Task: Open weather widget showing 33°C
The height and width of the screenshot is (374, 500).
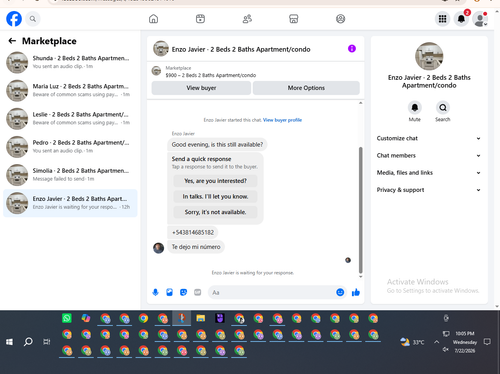Action: [413, 342]
